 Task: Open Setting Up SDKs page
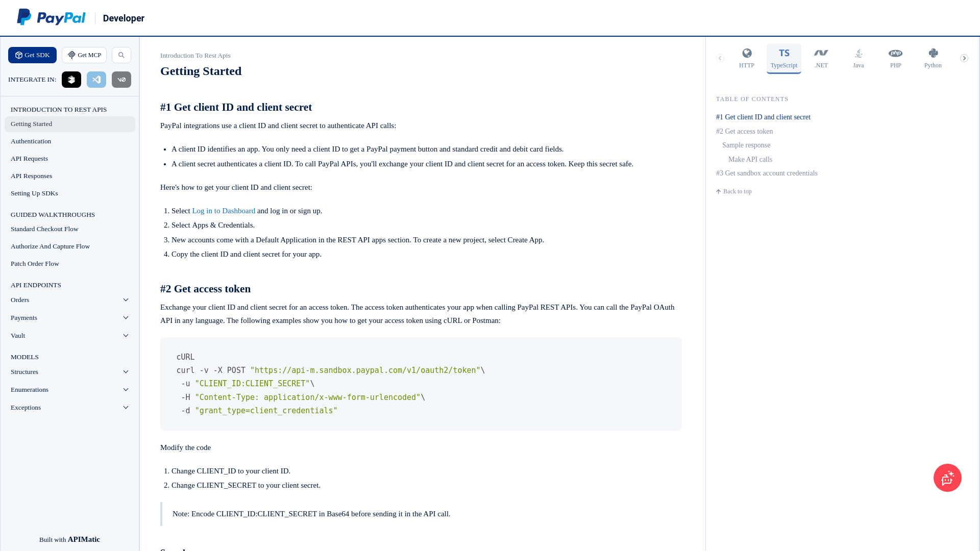click(x=70, y=193)
